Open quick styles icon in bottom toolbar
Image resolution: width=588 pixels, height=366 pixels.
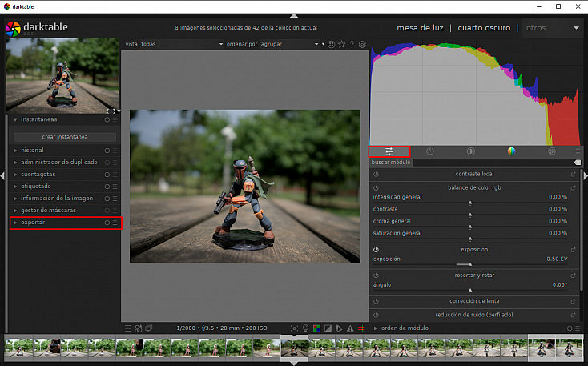click(x=139, y=328)
